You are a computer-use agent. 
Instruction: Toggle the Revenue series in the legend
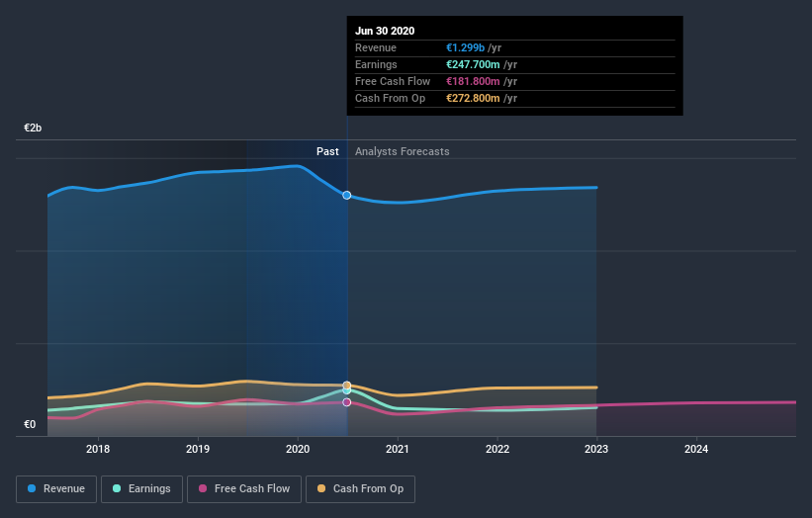tap(56, 489)
